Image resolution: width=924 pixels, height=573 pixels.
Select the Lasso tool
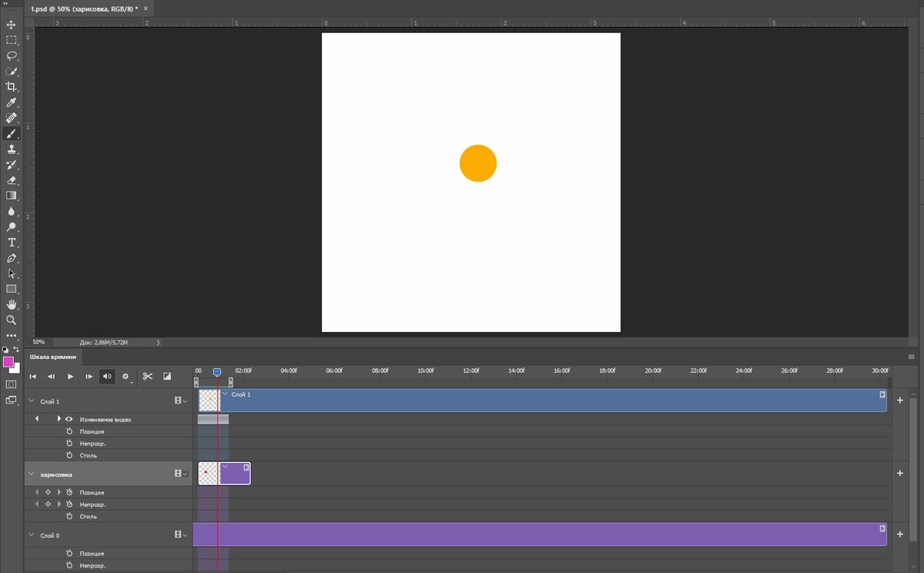12,55
